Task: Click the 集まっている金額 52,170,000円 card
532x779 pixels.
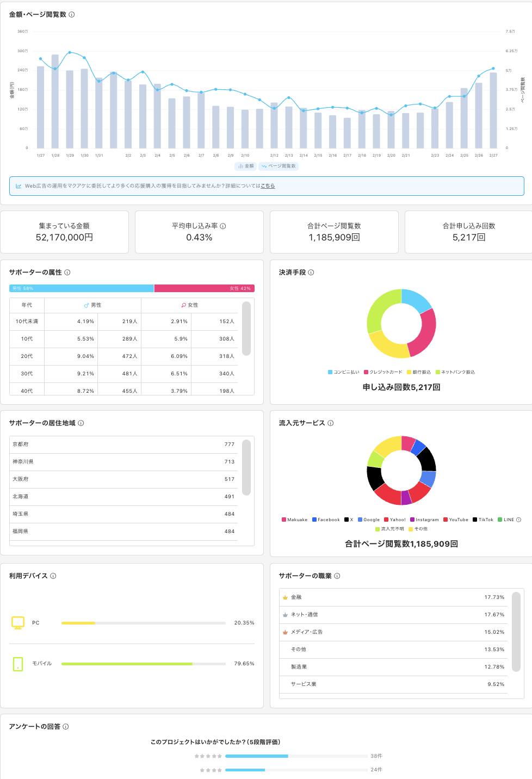Action: (x=64, y=232)
